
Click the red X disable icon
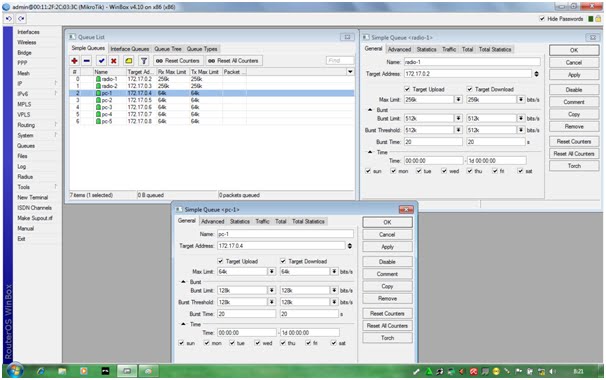pos(114,61)
